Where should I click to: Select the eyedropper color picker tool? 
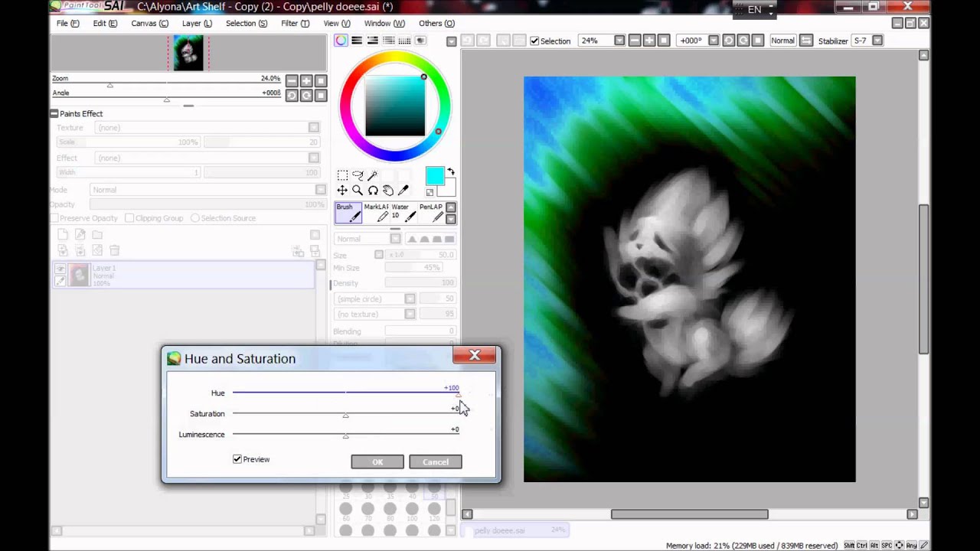click(403, 191)
